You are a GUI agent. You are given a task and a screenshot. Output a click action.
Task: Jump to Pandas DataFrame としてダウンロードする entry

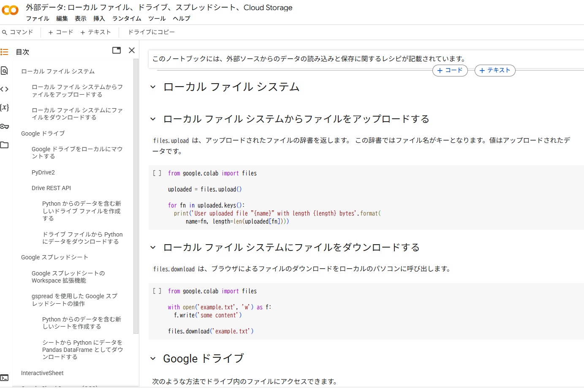83,350
